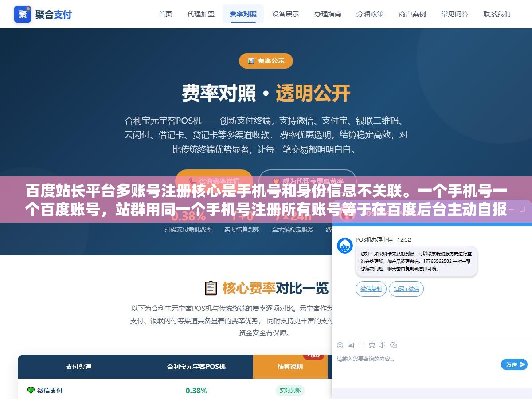Click the blue 发送 send button
This screenshot has width=532, height=399.
(x=514, y=364)
